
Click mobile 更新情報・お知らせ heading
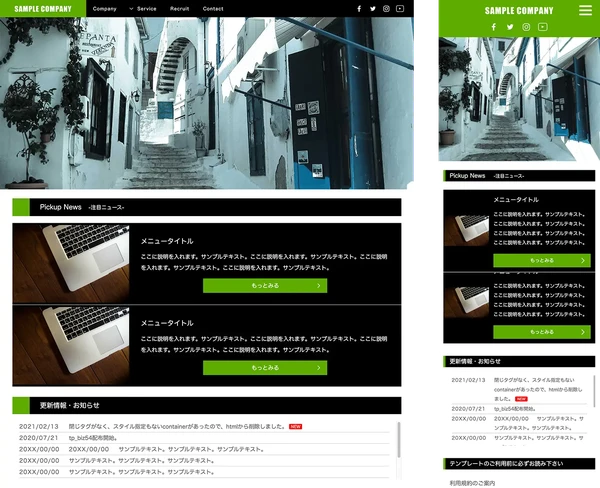point(519,361)
